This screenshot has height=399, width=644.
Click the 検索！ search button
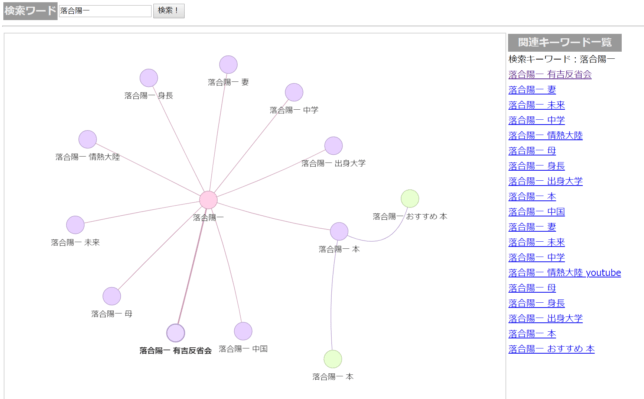(x=169, y=11)
